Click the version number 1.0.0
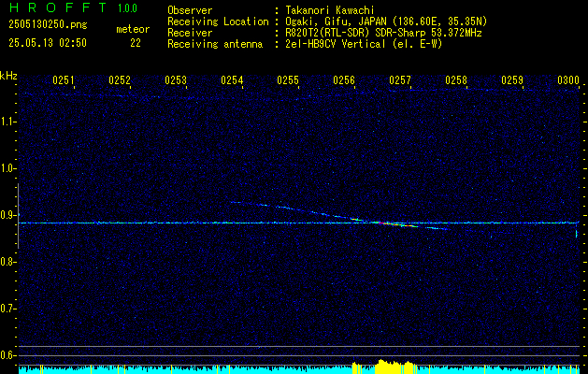 pyautogui.click(x=127, y=8)
